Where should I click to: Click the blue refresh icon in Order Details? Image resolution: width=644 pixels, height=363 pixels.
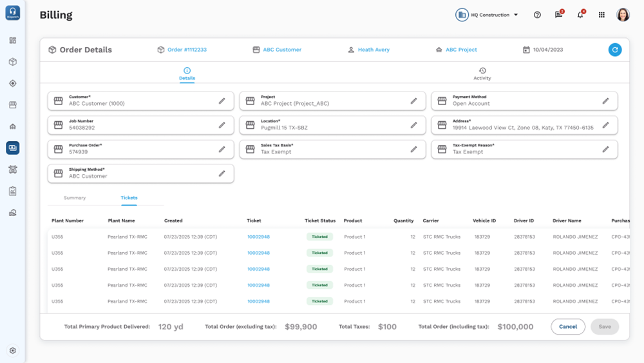click(615, 50)
